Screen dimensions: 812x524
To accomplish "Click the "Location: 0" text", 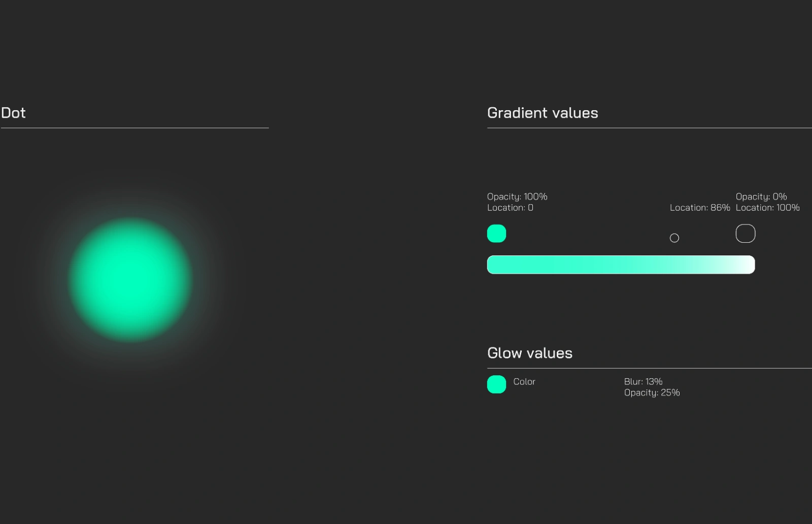I will pyautogui.click(x=510, y=208).
